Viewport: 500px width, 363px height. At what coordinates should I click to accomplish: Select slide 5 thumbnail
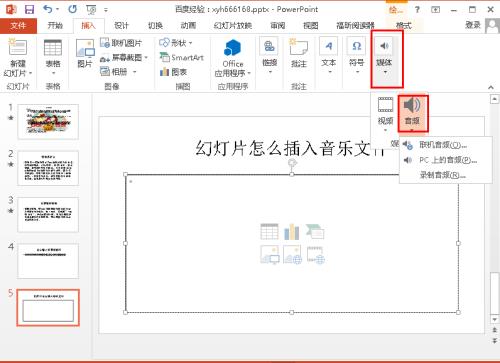click(48, 307)
